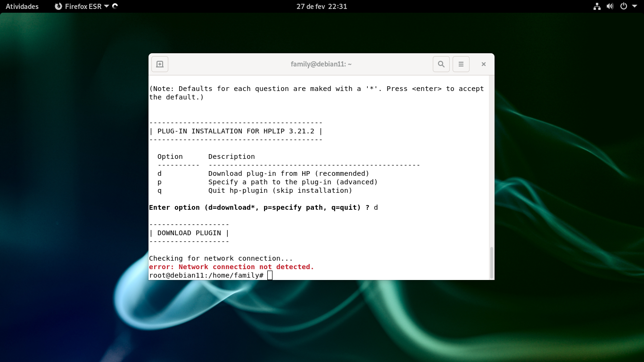Viewport: 644px width, 362px height.
Task: Click the 'DOWNLOAD PLUGIN' header text
Action: click(189, 233)
